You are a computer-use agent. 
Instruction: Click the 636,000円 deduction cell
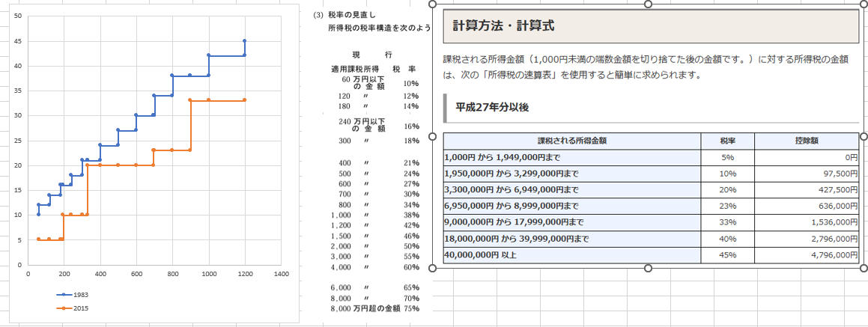(x=806, y=206)
